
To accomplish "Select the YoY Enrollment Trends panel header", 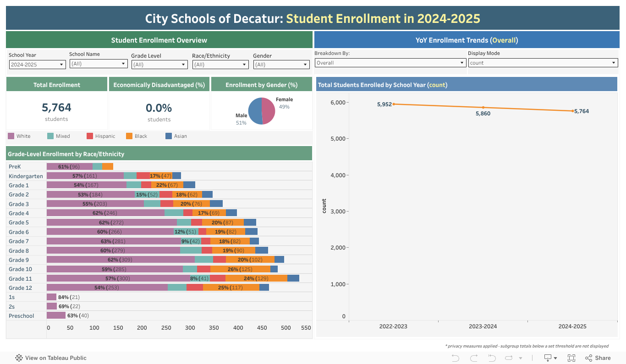I will pyautogui.click(x=467, y=40).
